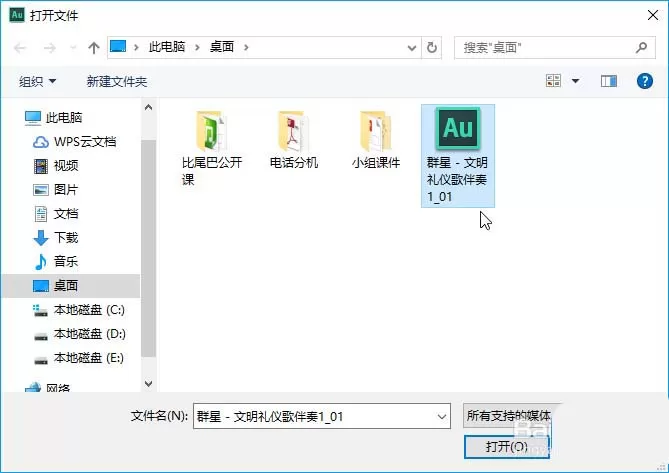669x473 pixels.
Task: Open the 小组课件 folder icon
Action: pos(375,131)
